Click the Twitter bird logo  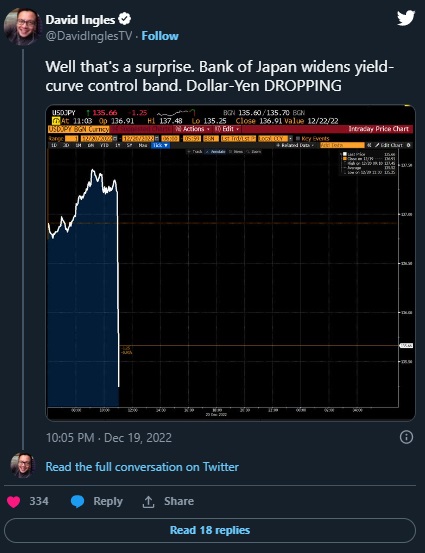[406, 18]
